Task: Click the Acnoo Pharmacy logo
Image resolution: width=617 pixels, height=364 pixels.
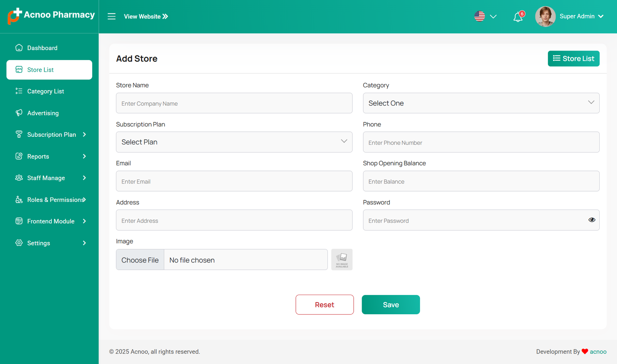Action: [51, 16]
